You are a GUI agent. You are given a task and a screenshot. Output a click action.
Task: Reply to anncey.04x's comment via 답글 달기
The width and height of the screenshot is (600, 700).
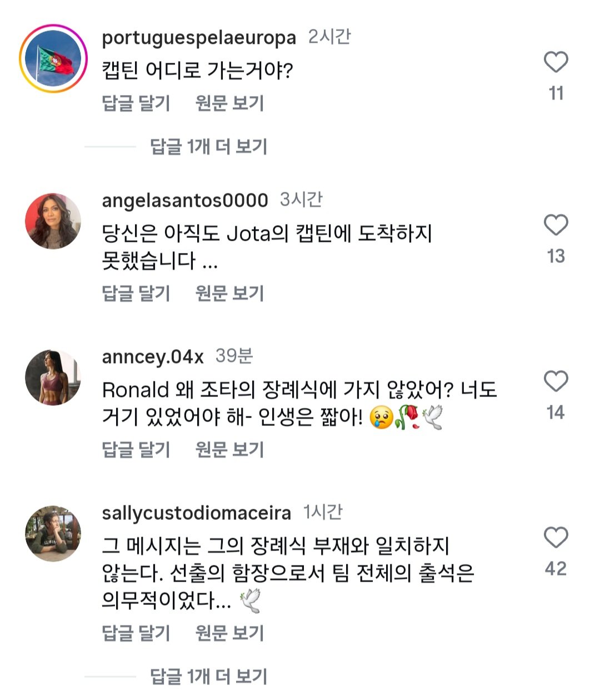tap(136, 450)
